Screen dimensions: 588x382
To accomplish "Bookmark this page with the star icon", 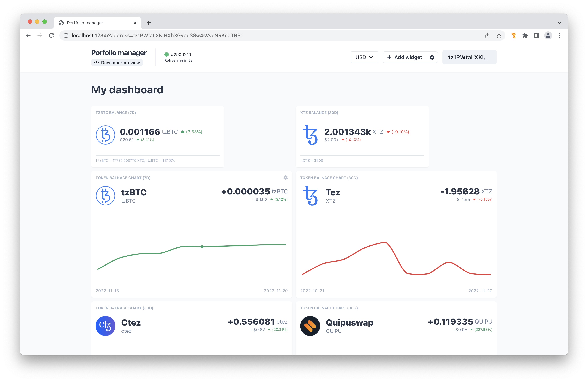I will click(499, 35).
